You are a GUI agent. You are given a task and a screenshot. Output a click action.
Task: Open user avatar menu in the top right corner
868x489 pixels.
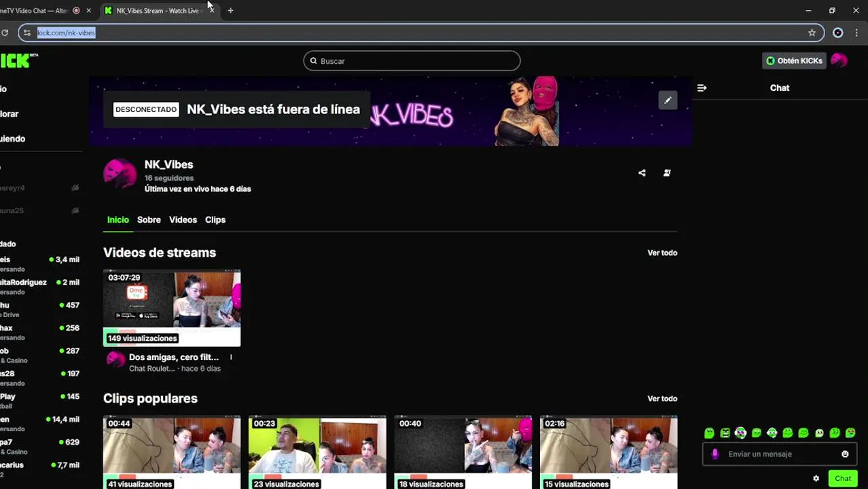coord(839,60)
